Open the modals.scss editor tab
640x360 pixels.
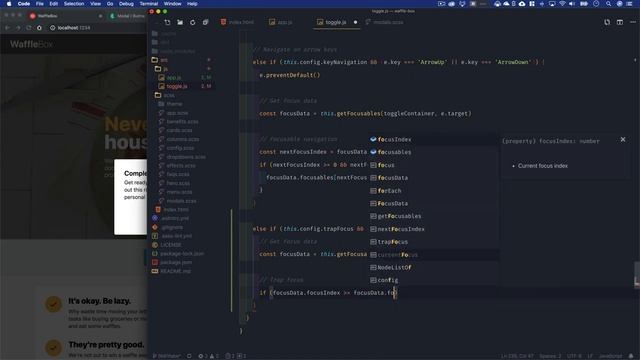[x=384, y=22]
